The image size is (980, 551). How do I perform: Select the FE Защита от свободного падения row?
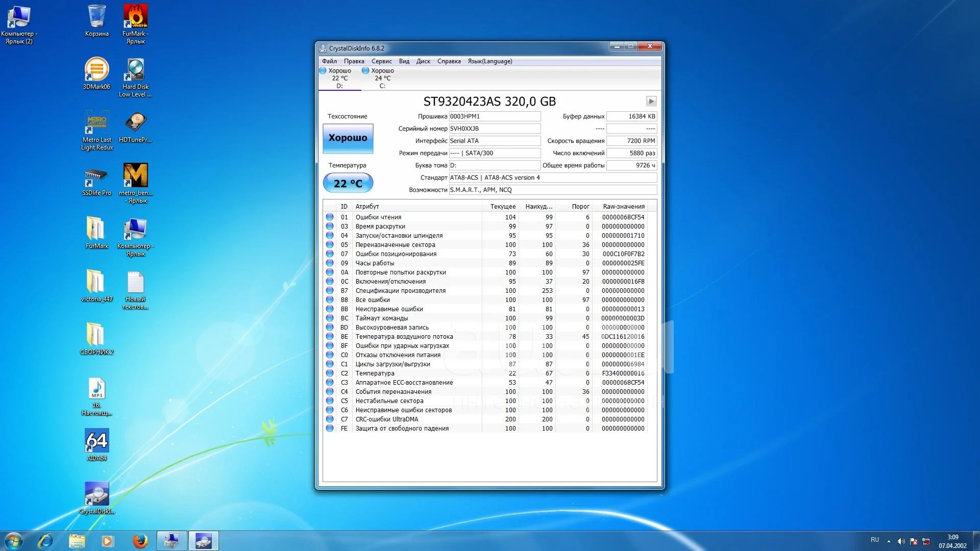(x=485, y=429)
